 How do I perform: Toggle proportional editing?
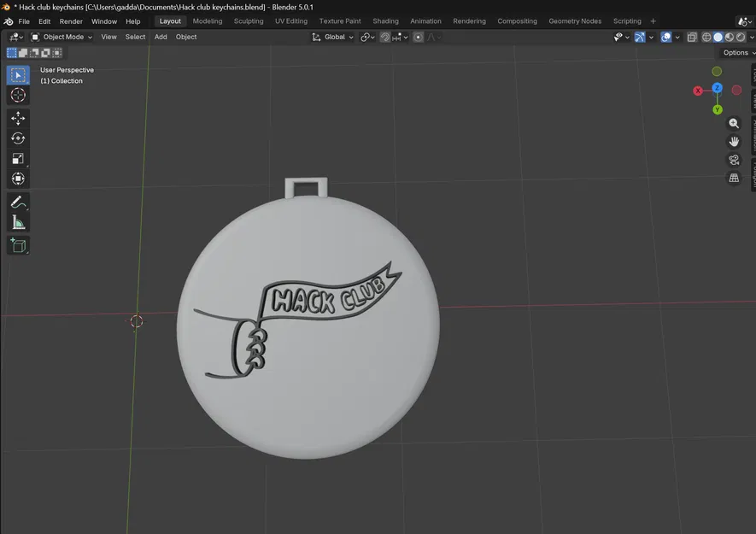pyautogui.click(x=418, y=37)
